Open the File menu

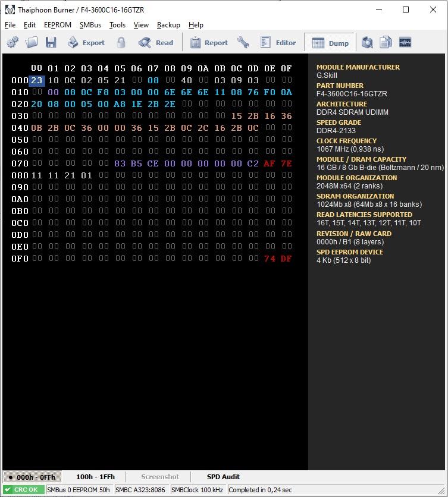click(x=10, y=25)
